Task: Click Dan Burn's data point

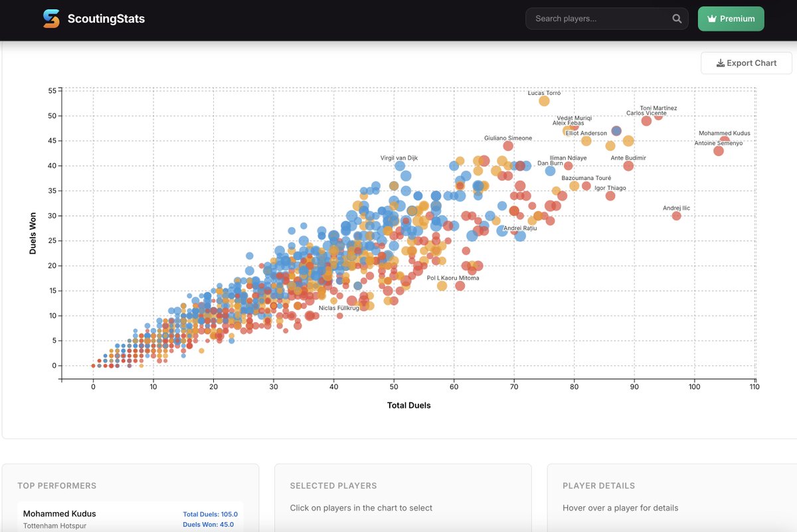Action: (550, 171)
